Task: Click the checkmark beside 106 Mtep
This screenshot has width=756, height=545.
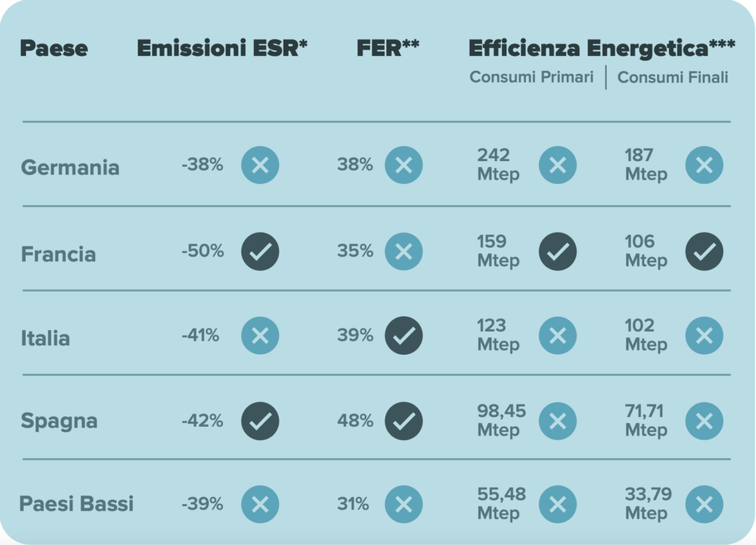Action: point(704,251)
